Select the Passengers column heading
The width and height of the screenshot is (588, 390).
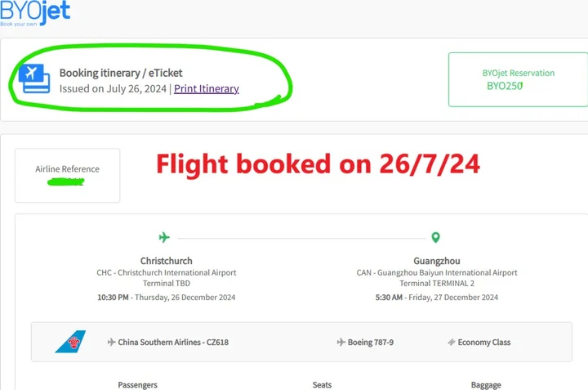pos(137,384)
